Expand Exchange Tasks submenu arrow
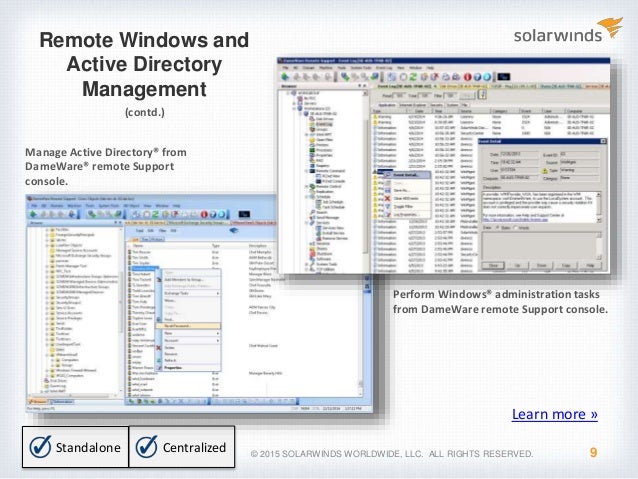 tap(218, 293)
